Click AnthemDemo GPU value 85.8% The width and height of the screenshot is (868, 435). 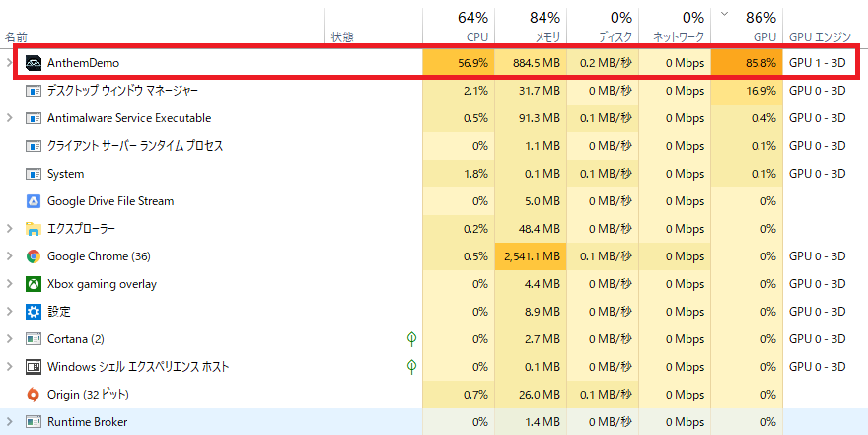760,63
